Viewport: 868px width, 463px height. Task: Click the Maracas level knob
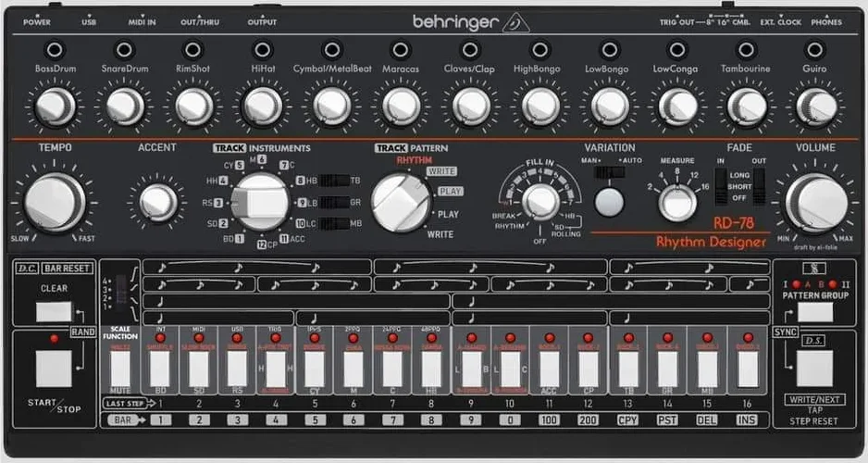pos(402,106)
